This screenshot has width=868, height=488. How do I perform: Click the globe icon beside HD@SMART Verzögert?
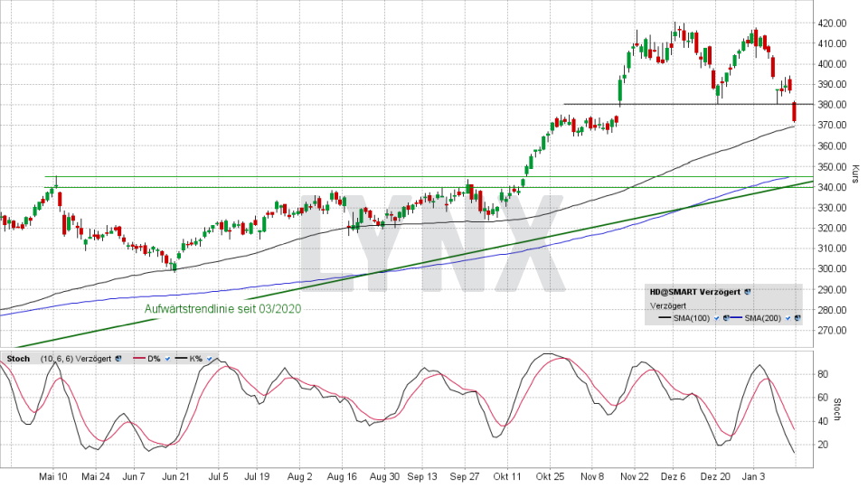[x=748, y=292]
